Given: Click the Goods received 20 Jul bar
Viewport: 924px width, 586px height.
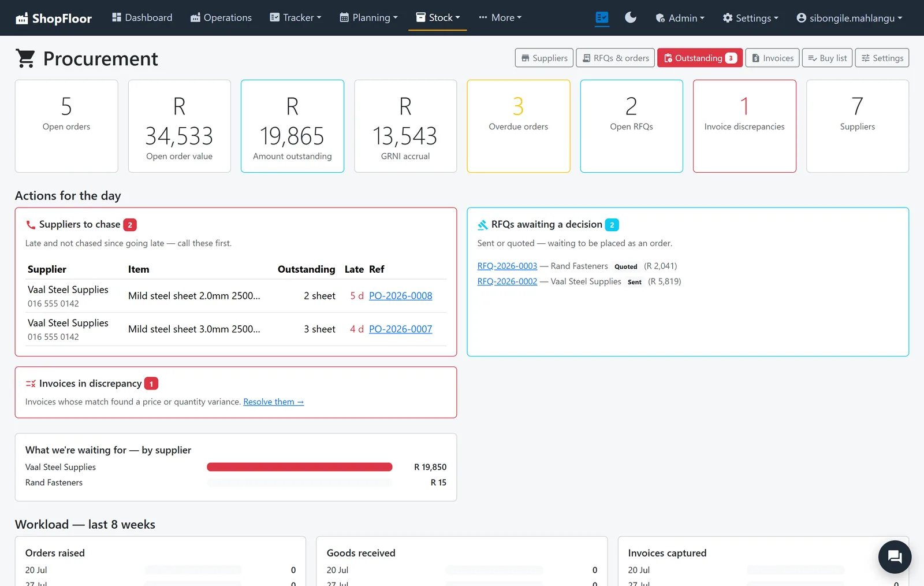Looking at the screenshot, I should point(494,570).
